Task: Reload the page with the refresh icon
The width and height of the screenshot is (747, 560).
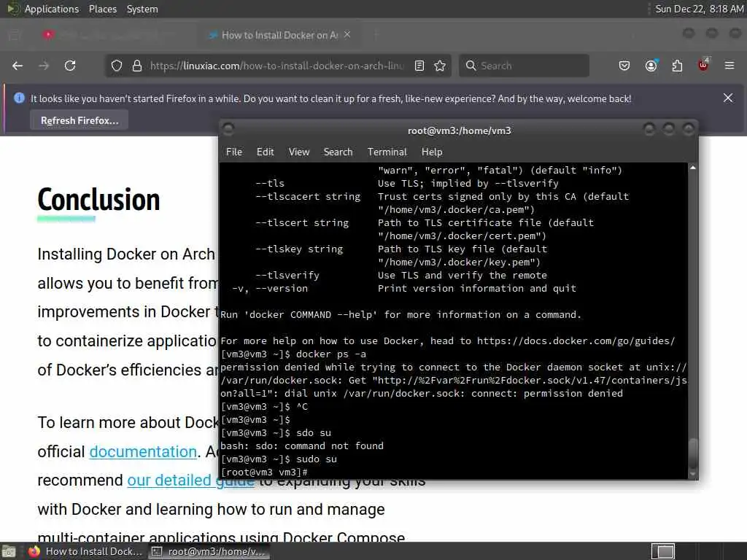Action: coord(70,66)
